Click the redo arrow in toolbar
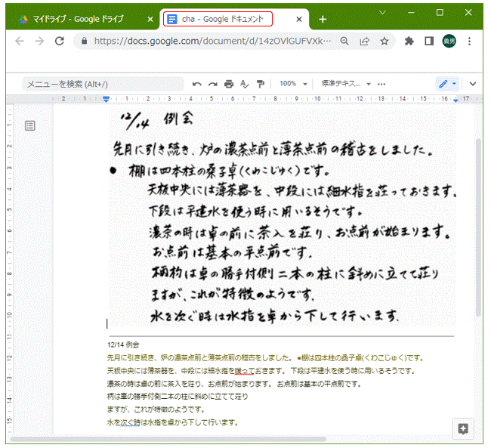 (212, 84)
